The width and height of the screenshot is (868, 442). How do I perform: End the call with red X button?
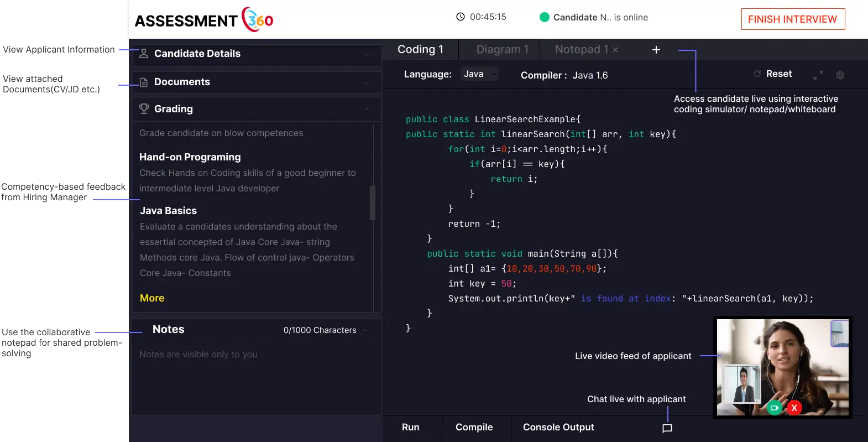[x=794, y=408]
